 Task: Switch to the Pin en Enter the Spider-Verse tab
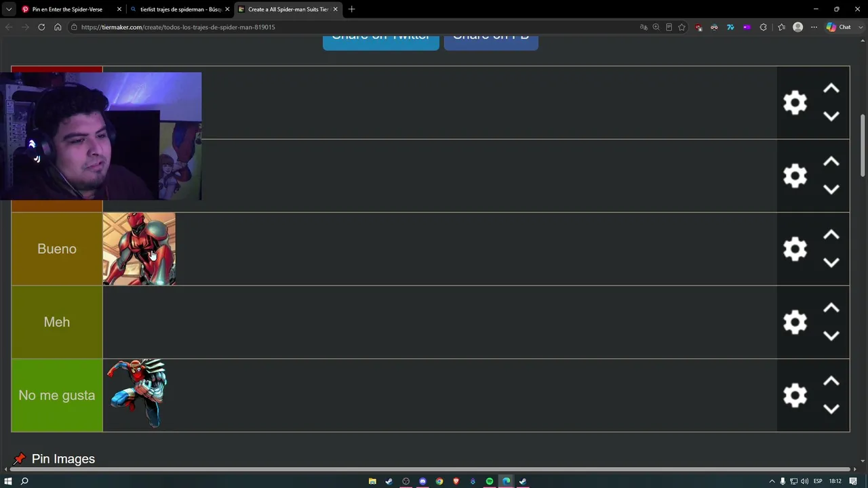(x=67, y=9)
